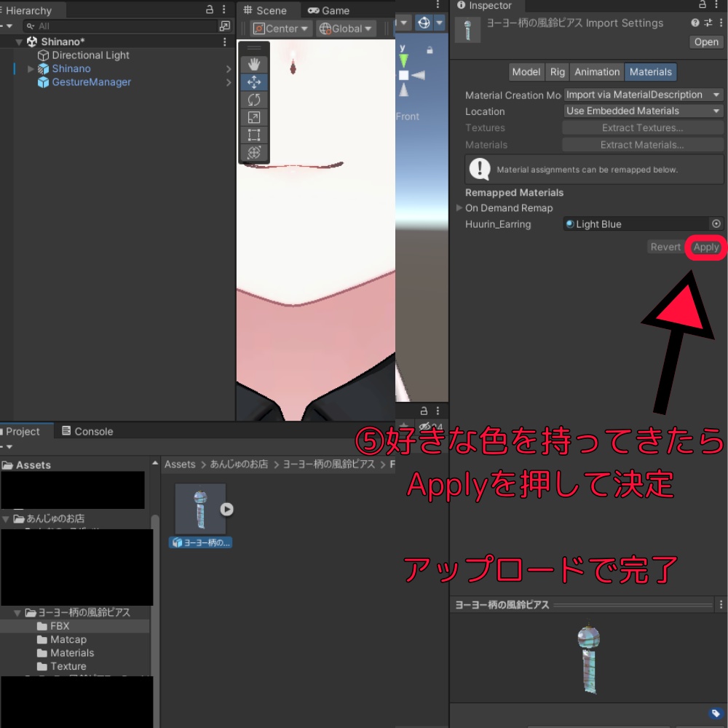Open the object picker for Huurin_Earring material
This screenshot has width=728, height=728.
pyautogui.click(x=716, y=223)
